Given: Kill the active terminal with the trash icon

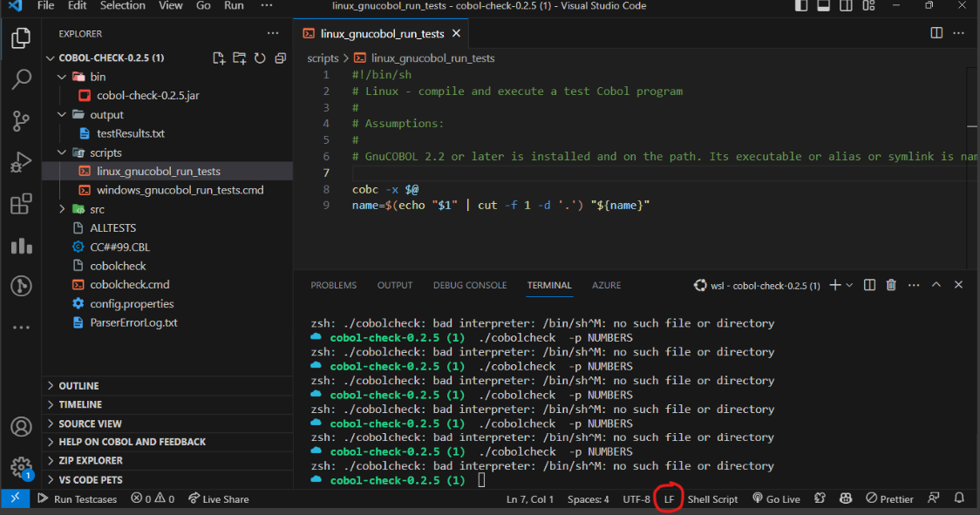Looking at the screenshot, I should tap(890, 284).
